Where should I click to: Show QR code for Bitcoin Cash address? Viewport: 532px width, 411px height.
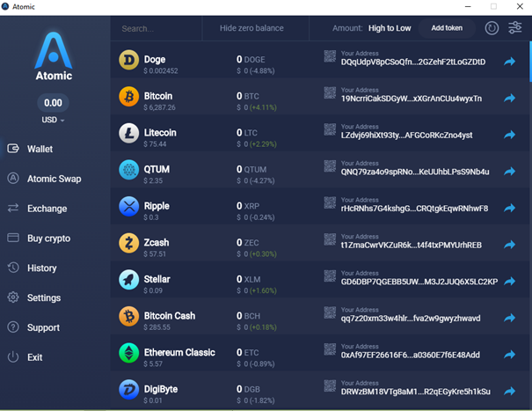[x=330, y=312]
